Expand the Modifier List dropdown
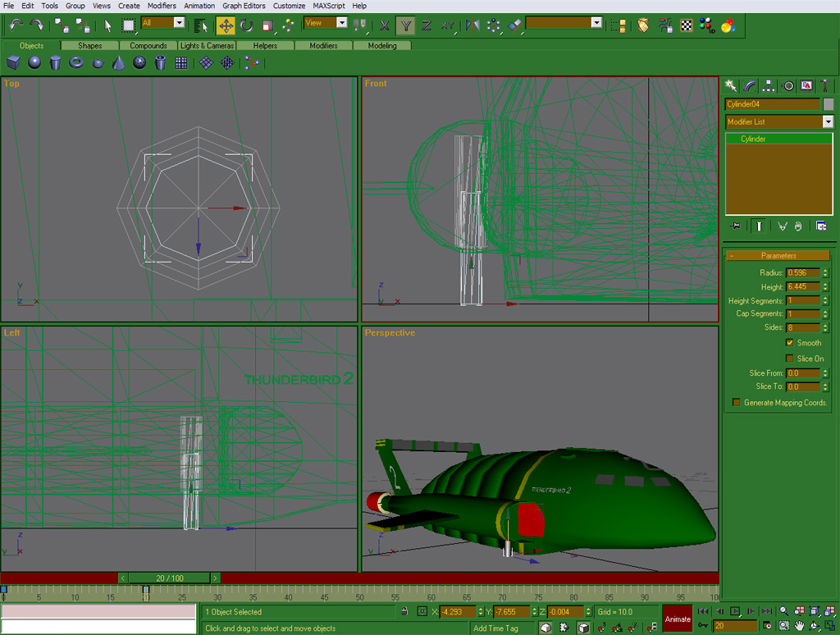Viewport: 840px width, 635px height. tap(829, 122)
